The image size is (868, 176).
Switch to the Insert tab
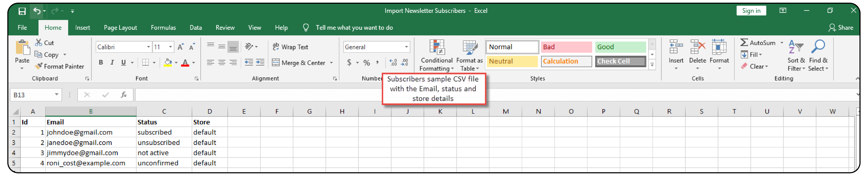pyautogui.click(x=83, y=28)
